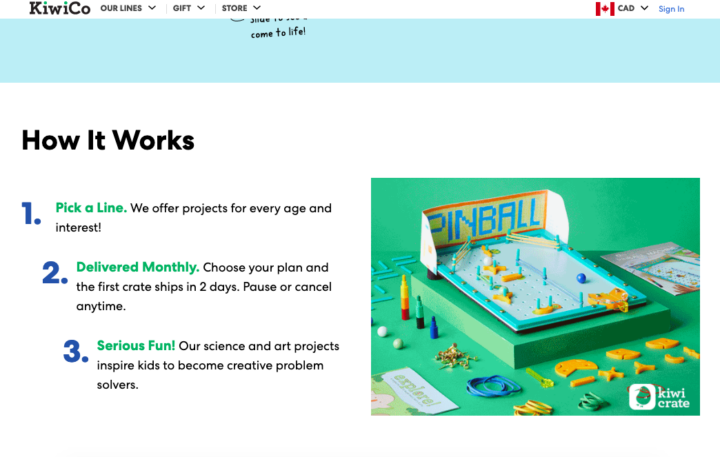Click the blue step number 3
Image resolution: width=720 pixels, height=457 pixels.
[76, 351]
